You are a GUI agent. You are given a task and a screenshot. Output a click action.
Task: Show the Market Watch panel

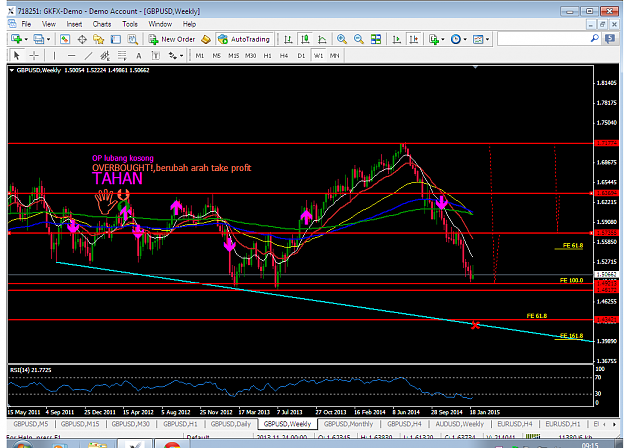[x=65, y=39]
